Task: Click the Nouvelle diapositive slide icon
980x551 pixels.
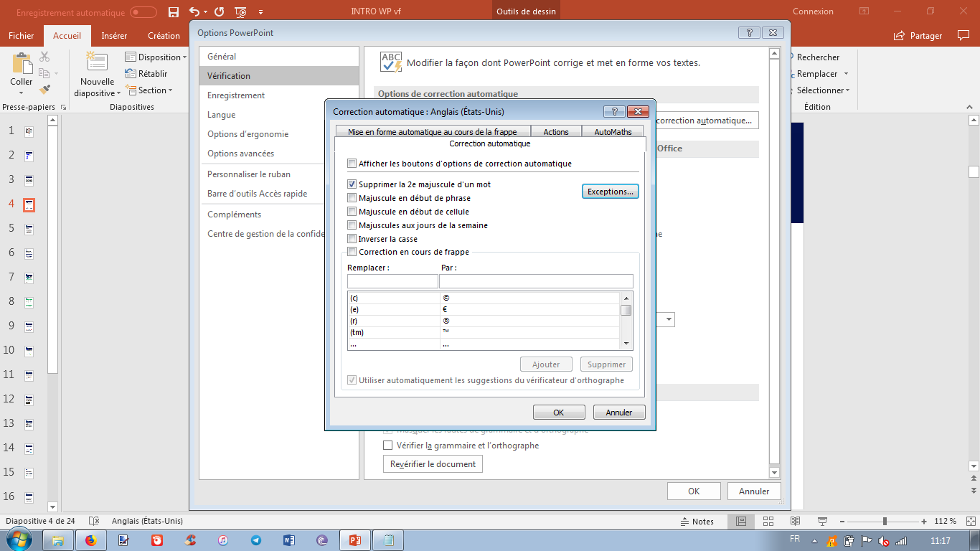Action: [97, 62]
